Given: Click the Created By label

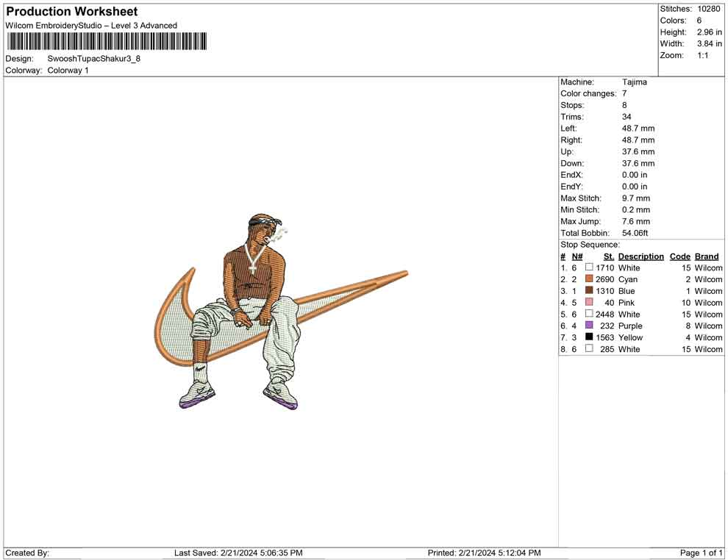Looking at the screenshot, I should pos(27,553).
